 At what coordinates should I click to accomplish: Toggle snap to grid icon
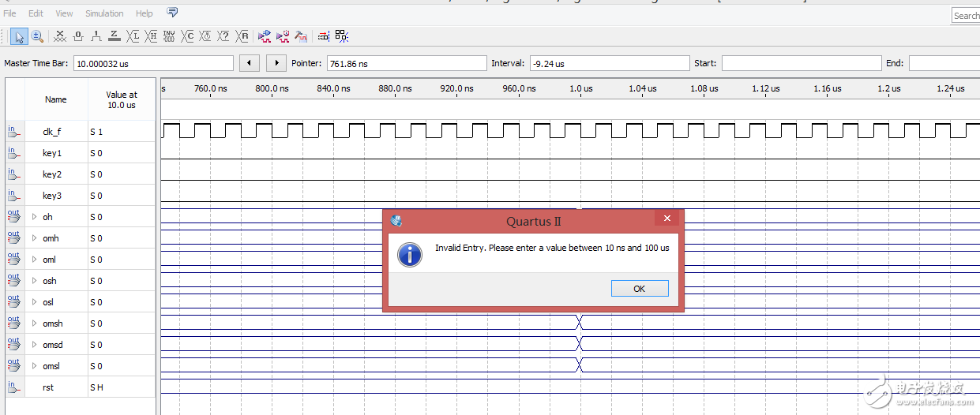tap(323, 36)
